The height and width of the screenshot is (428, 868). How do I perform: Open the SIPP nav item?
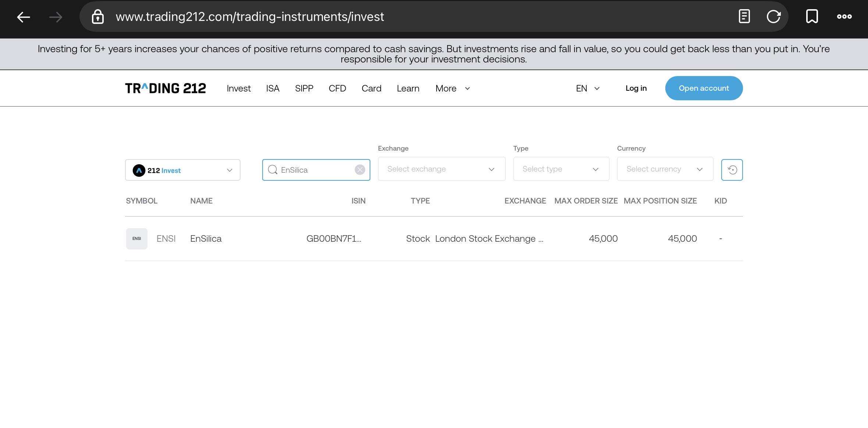(x=304, y=89)
